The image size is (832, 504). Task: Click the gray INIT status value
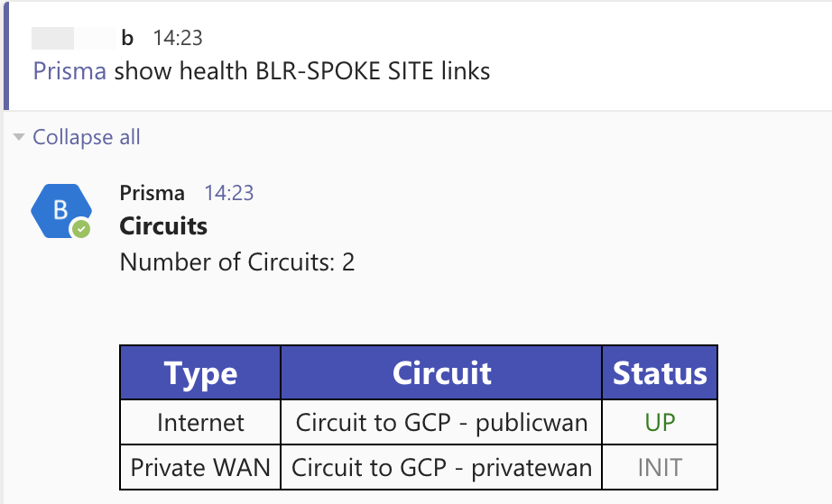tap(660, 468)
